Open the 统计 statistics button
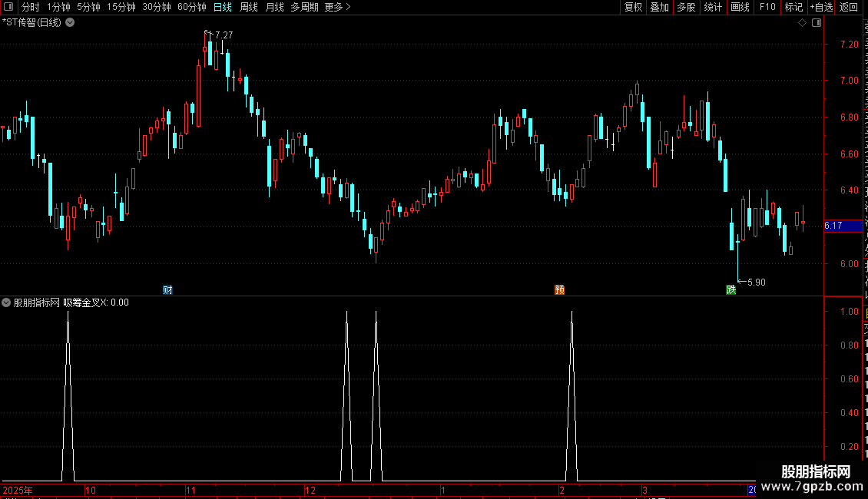The width and height of the screenshot is (868, 499). coord(712,7)
